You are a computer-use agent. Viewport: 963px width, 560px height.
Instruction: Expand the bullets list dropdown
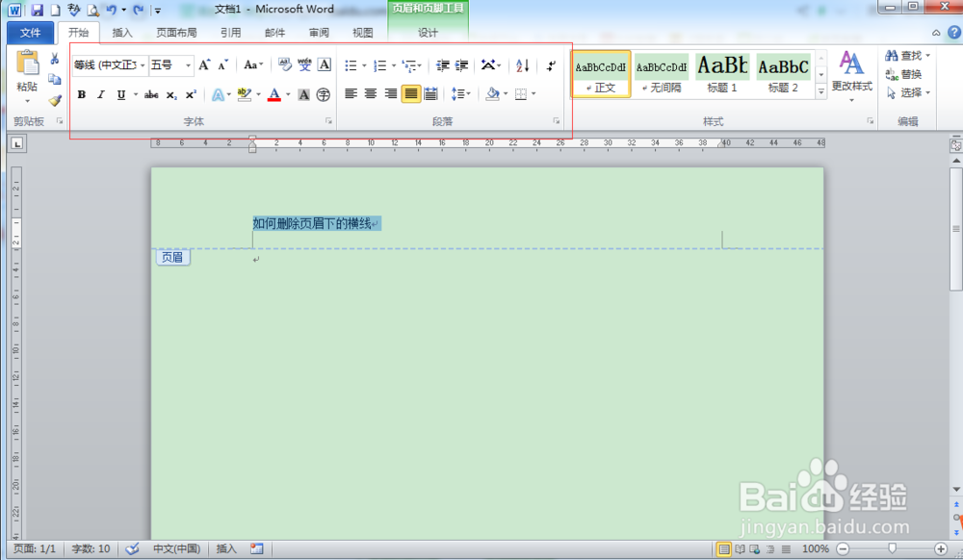364,65
